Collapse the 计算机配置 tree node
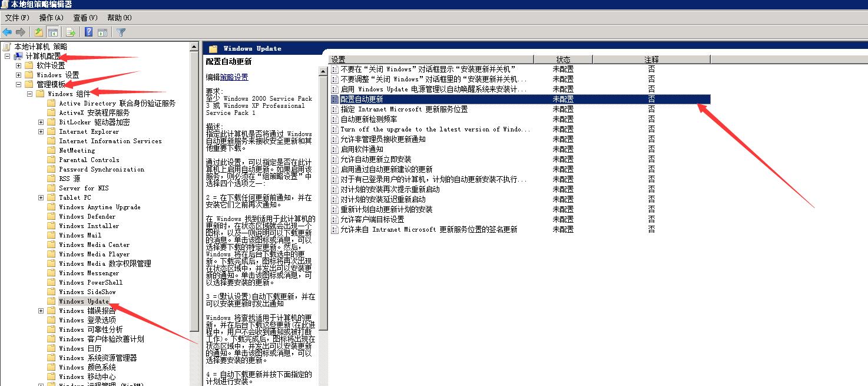Image resolution: width=868 pixels, height=386 pixels. [7, 56]
